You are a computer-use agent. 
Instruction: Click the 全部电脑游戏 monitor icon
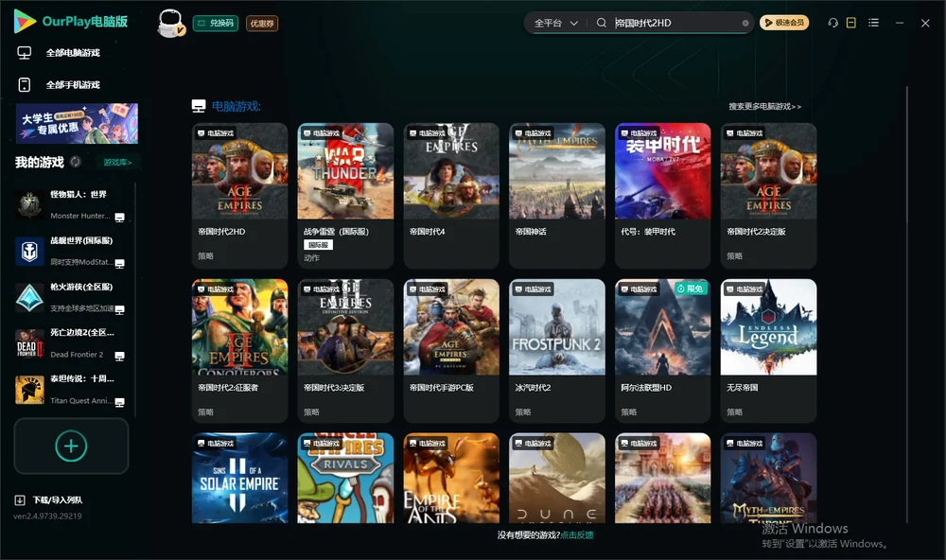click(x=25, y=53)
